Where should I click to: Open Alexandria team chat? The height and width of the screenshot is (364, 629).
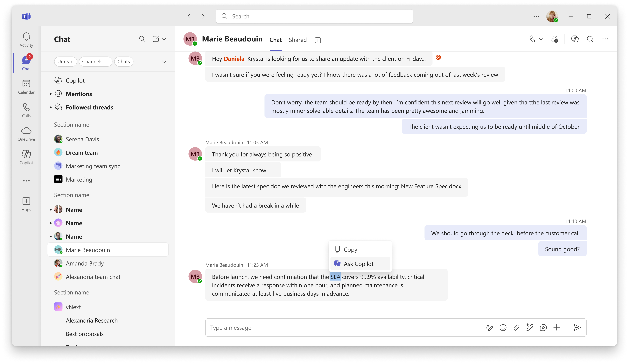click(x=108, y=277)
